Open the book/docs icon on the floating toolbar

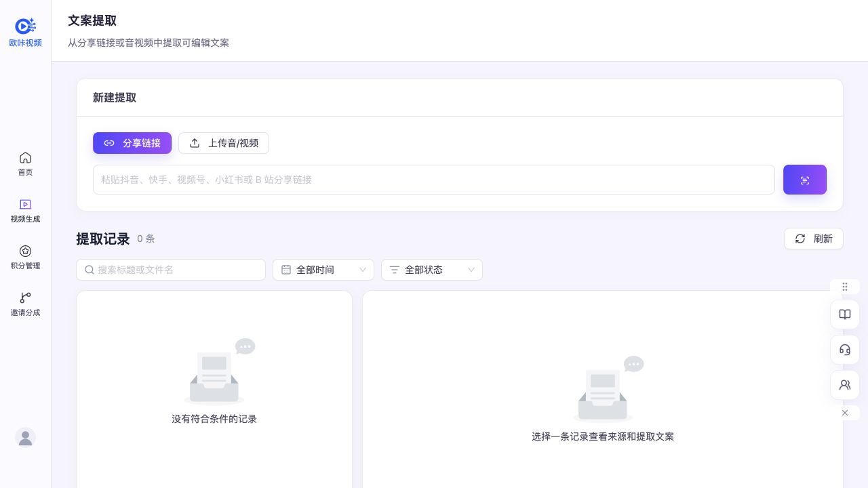[x=845, y=314]
